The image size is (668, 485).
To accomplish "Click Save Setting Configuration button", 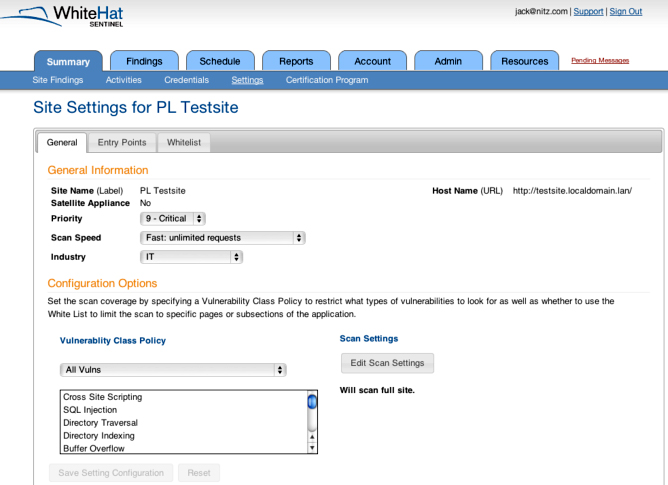I will click(x=111, y=473).
